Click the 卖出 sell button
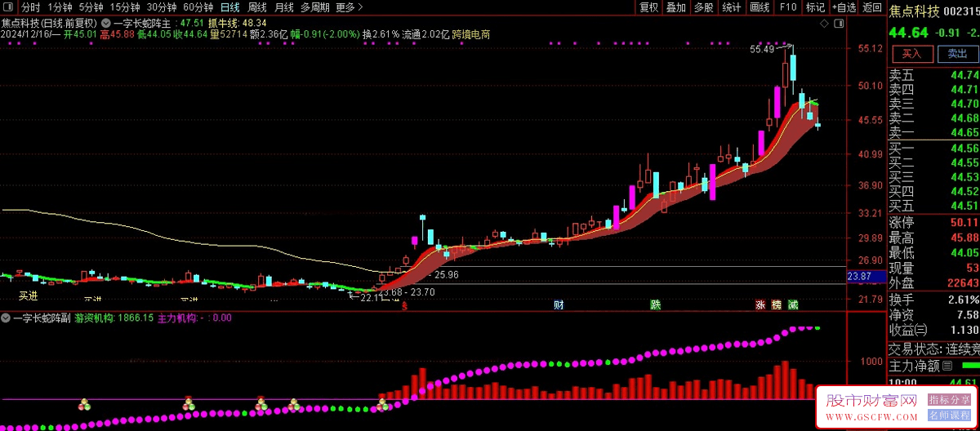The height and width of the screenshot is (431, 980). [957, 54]
